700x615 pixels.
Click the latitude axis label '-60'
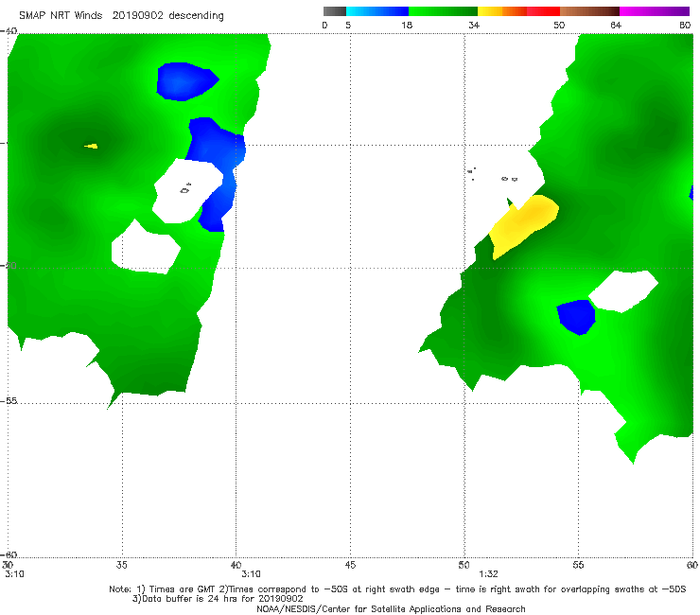tap(9, 554)
